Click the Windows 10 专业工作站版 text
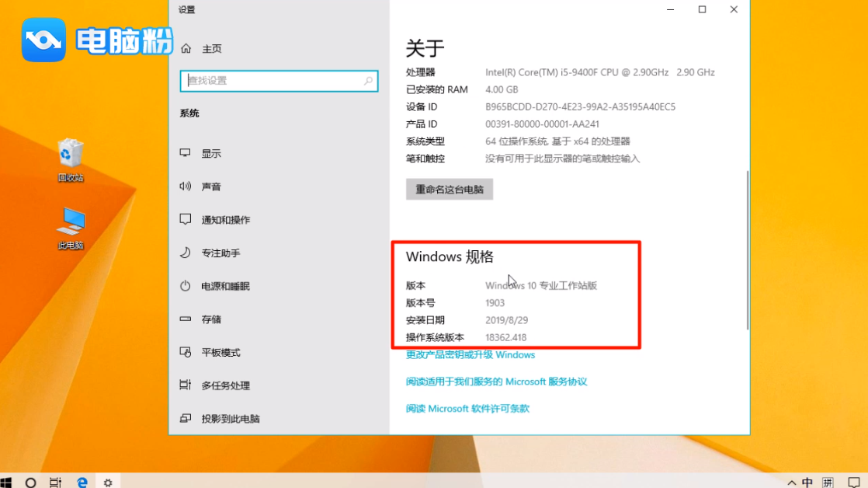Image resolution: width=868 pixels, height=488 pixels. [541, 286]
